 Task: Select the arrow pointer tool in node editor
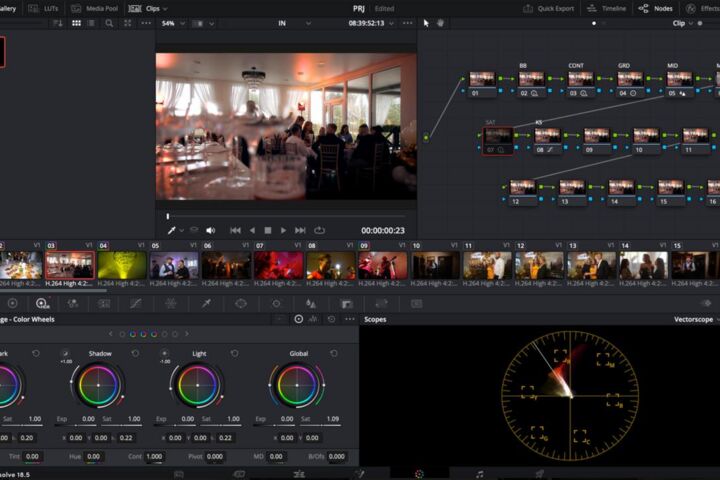[x=426, y=23]
